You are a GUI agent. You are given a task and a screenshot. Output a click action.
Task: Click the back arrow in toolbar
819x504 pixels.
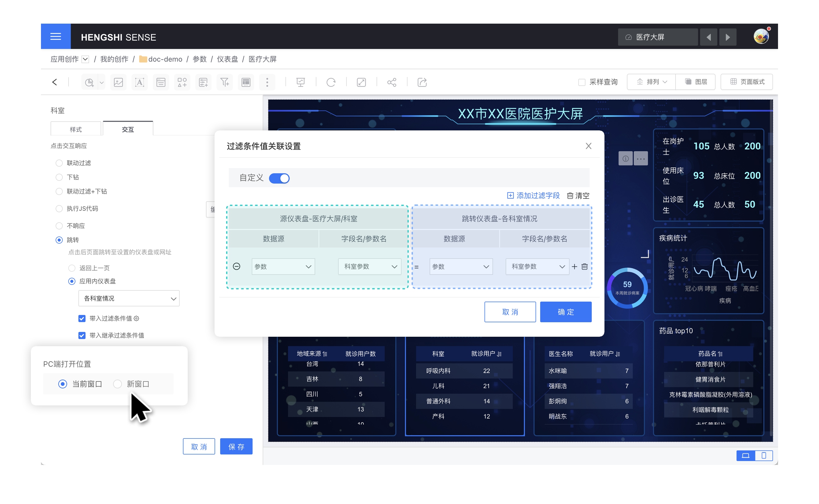55,82
